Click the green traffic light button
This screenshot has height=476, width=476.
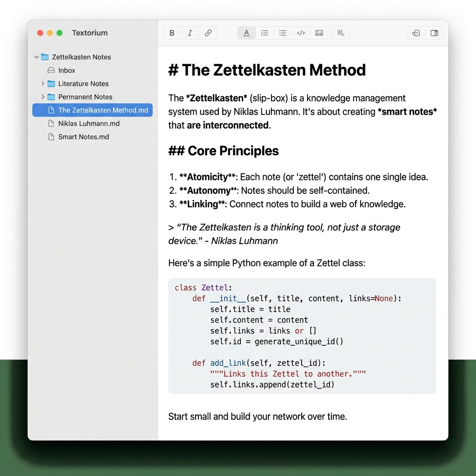tap(59, 33)
